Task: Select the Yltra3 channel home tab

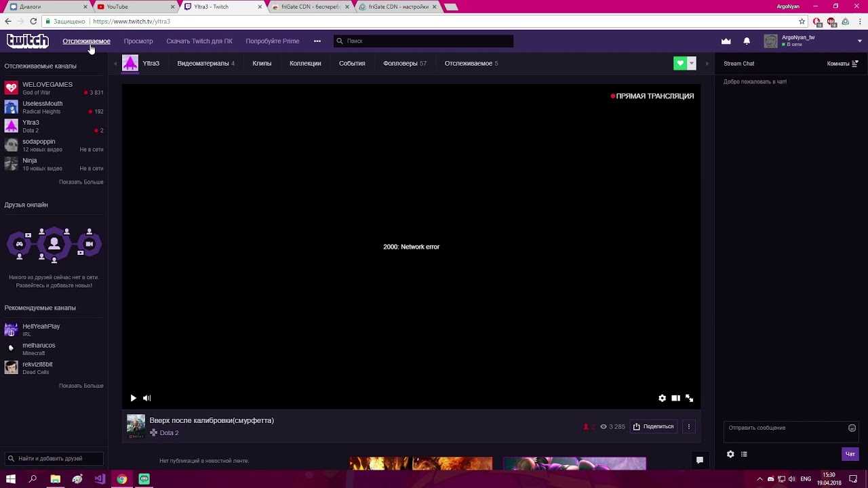Action: coord(141,64)
